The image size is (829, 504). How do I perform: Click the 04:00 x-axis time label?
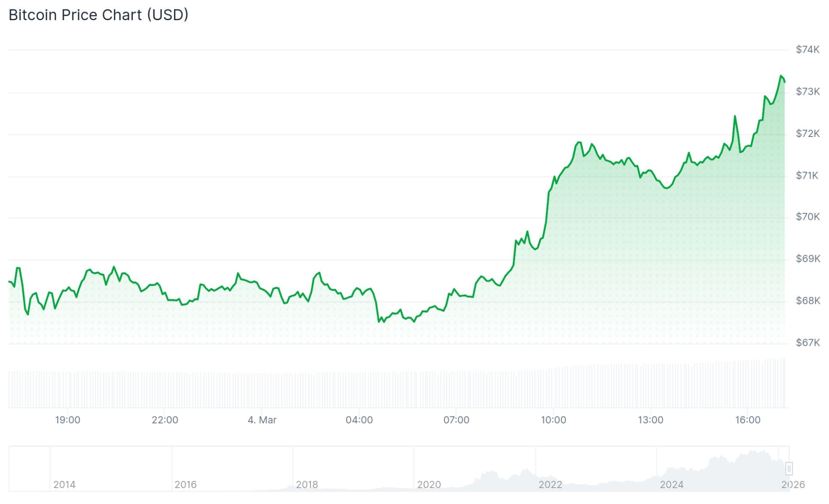(359, 420)
